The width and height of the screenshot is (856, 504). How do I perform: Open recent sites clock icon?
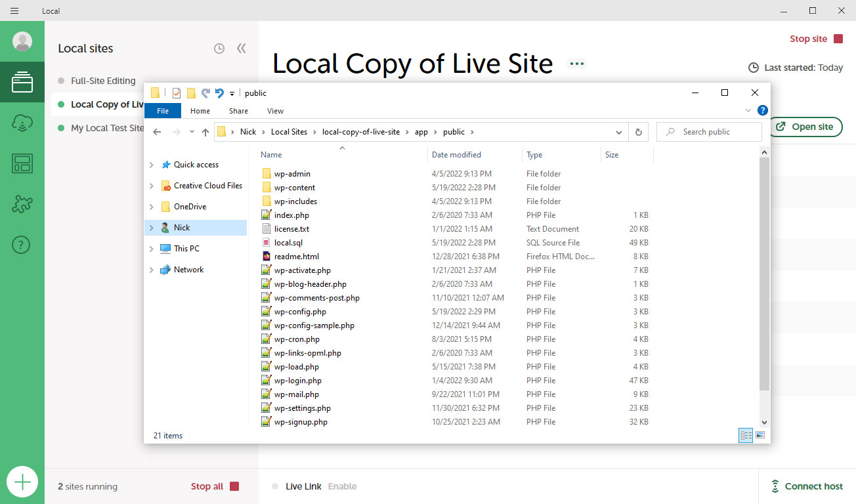219,49
